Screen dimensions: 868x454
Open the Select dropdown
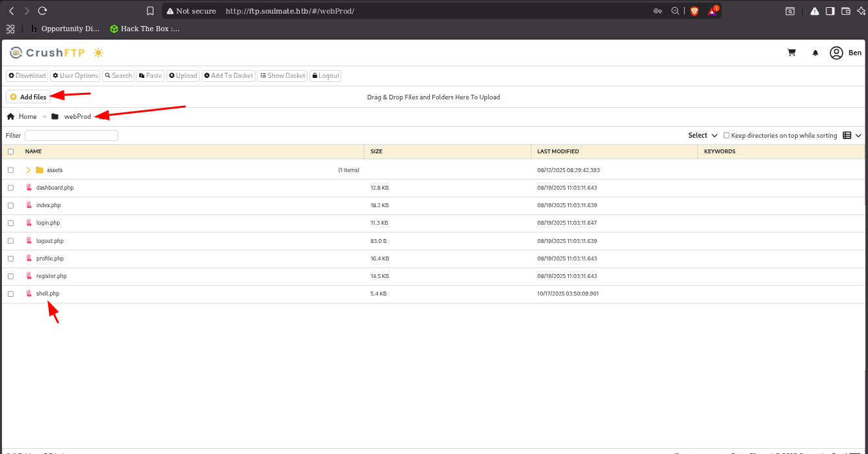[x=702, y=136]
